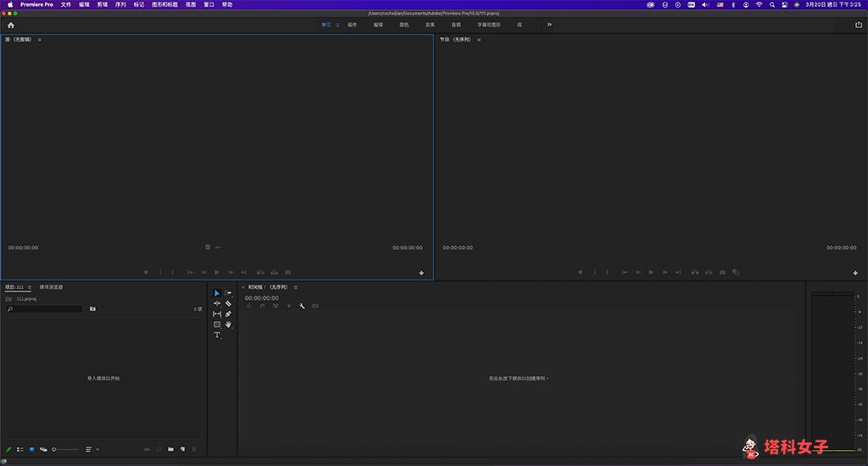Switch project panel to icon view
Image resolution: width=868 pixels, height=466 pixels.
coord(32,449)
